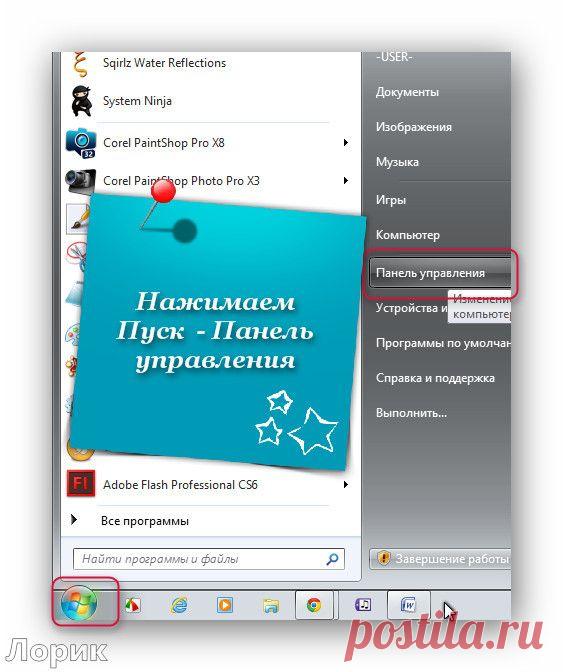
Task: Open Игры from the Start menu
Action: coord(391,200)
